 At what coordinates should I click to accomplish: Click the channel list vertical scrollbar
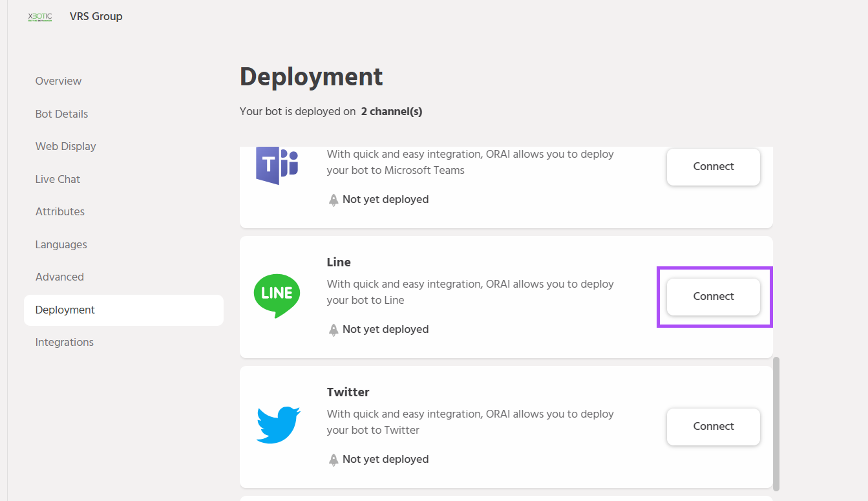click(776, 423)
